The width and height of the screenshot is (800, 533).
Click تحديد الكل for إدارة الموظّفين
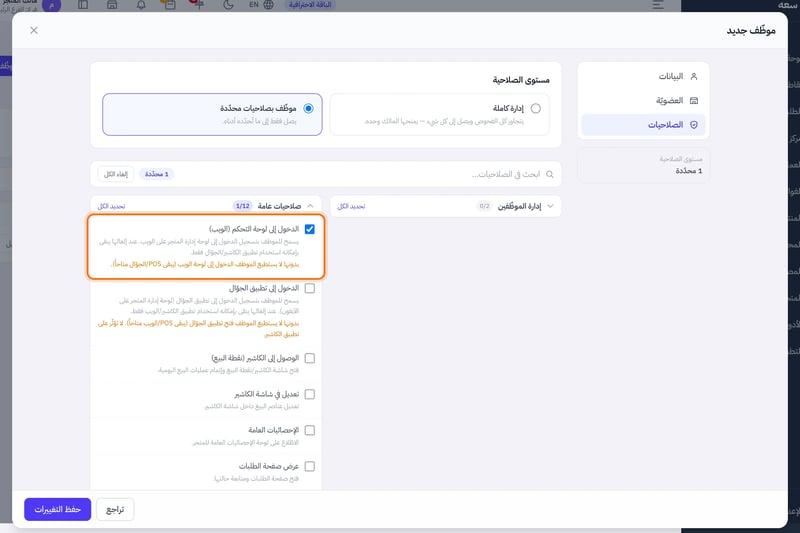coord(351,206)
